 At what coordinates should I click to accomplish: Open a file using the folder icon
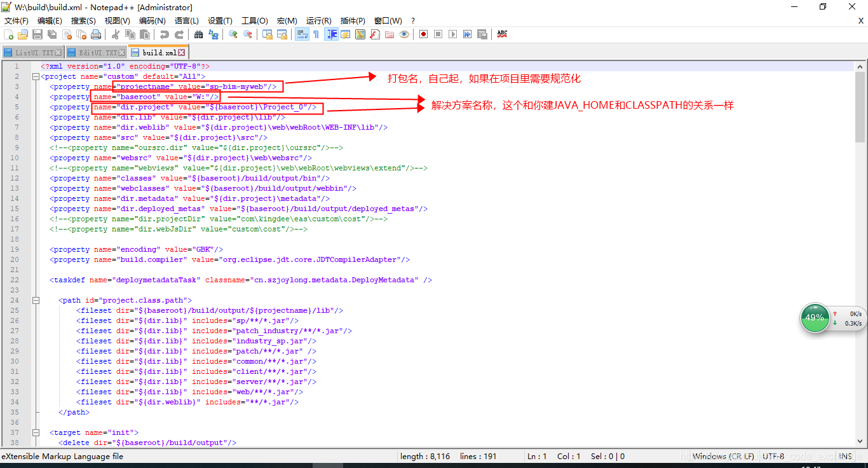(23, 34)
